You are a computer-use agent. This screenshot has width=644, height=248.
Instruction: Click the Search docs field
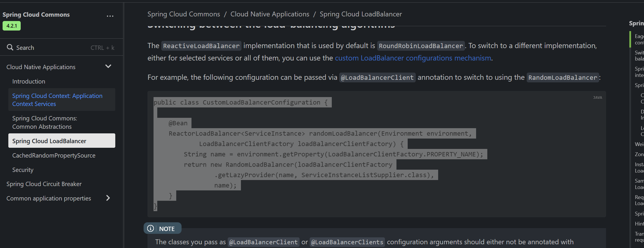pyautogui.click(x=62, y=48)
